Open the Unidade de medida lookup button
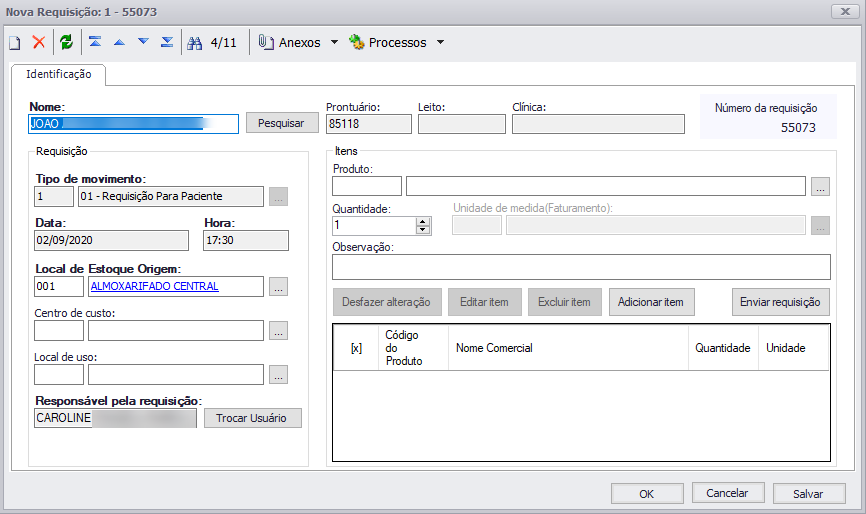Image resolution: width=866 pixels, height=514 pixels. [x=820, y=225]
